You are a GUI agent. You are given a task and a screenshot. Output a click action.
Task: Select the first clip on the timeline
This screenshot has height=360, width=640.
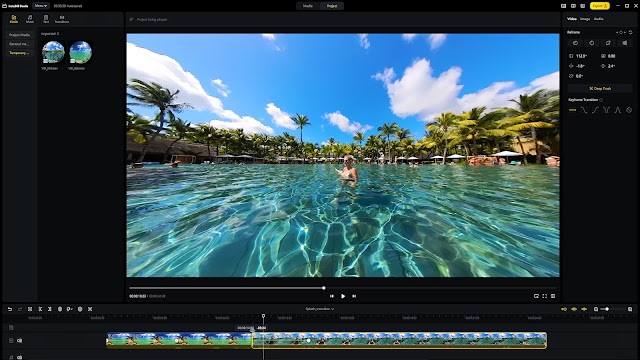point(179,340)
